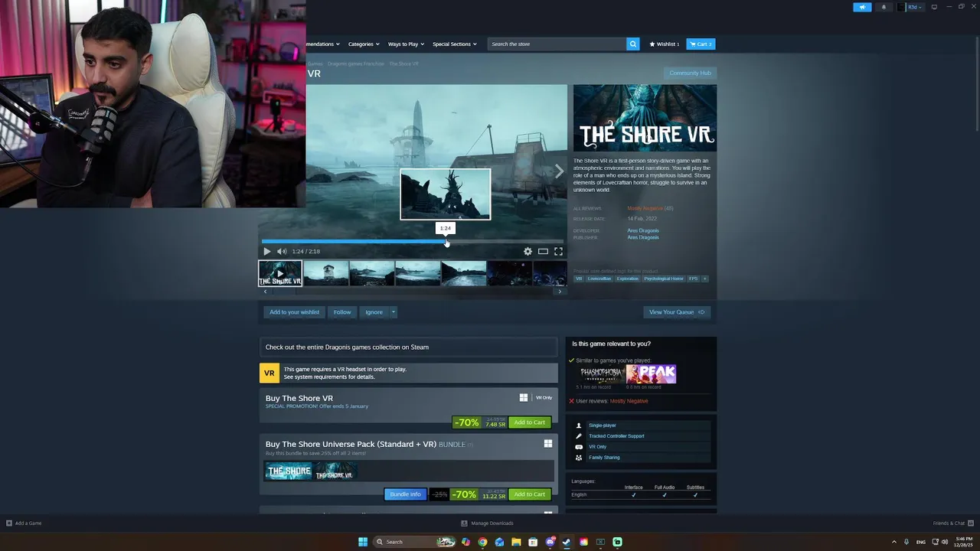Click the Steam announcements megaphone icon

(x=863, y=7)
